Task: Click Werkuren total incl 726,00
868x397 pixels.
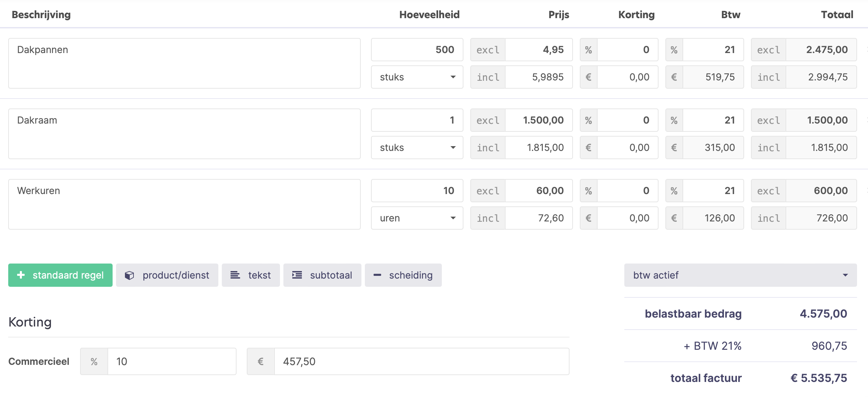Action: pyautogui.click(x=821, y=218)
